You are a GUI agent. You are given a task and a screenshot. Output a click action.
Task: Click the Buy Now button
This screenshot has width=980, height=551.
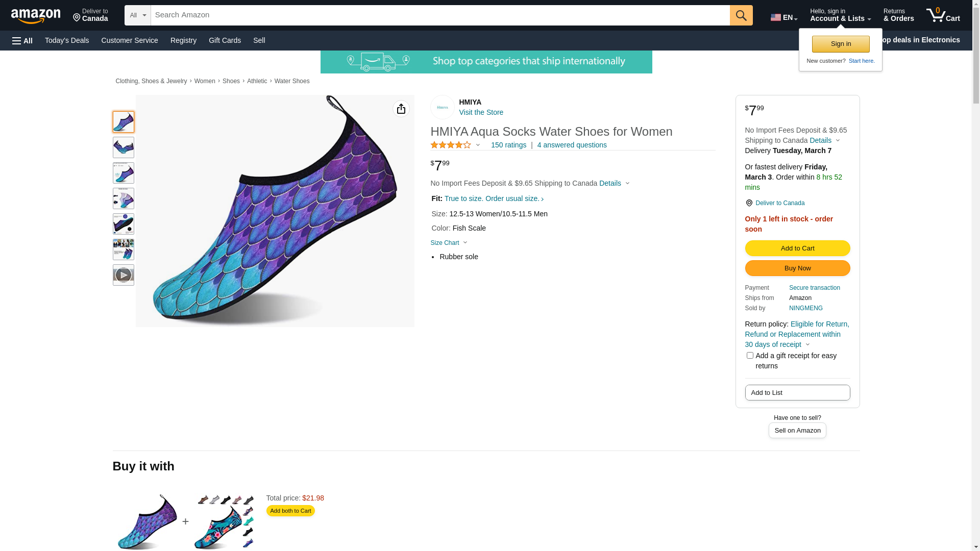[x=797, y=268]
